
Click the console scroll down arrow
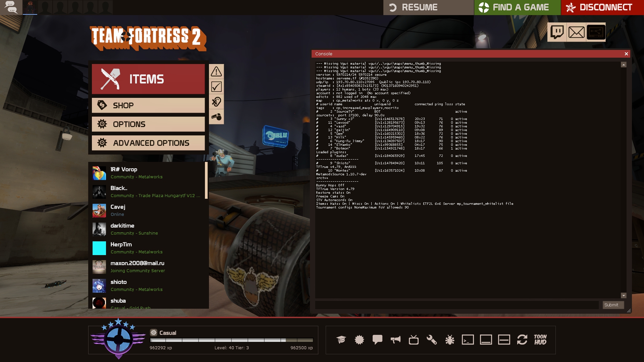click(624, 295)
